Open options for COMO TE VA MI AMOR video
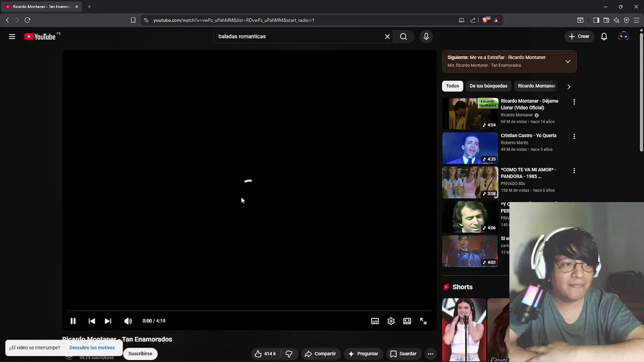 (x=574, y=170)
